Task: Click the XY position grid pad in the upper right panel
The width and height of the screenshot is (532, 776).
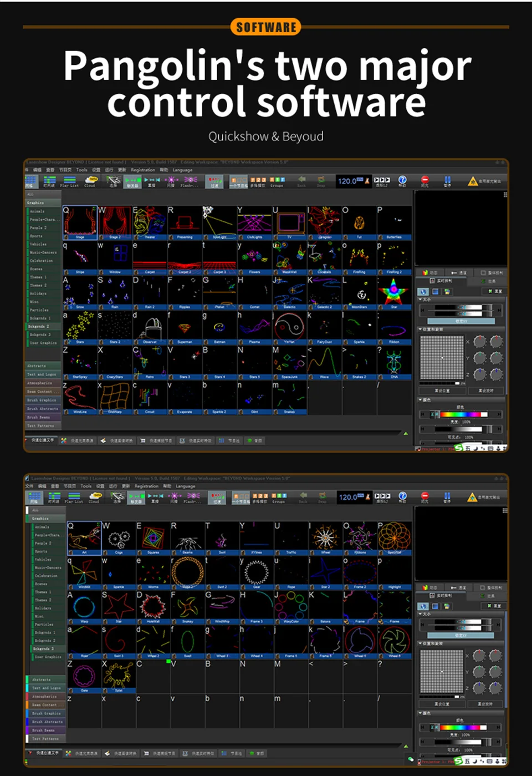Action: [x=442, y=357]
